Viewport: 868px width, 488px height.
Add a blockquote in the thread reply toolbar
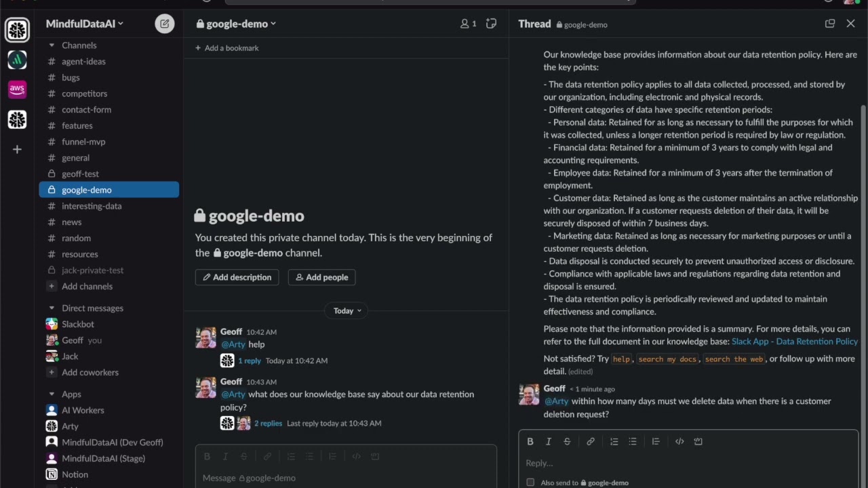(x=656, y=441)
